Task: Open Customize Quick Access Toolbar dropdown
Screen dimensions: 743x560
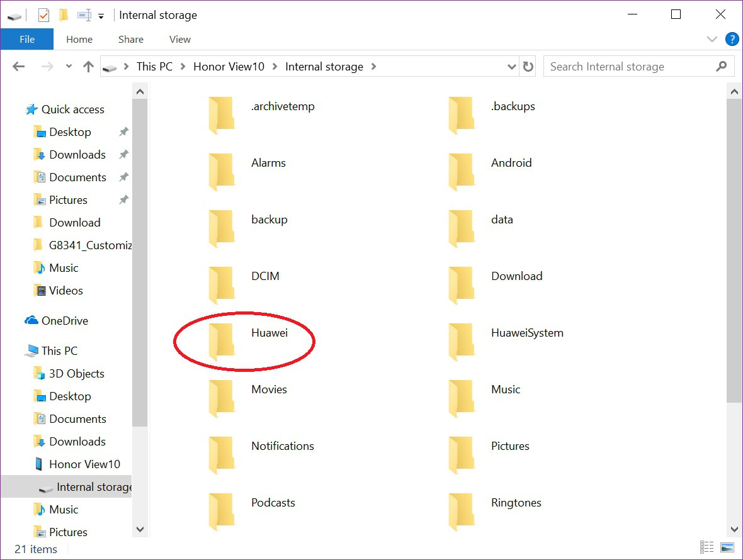Action: (x=101, y=16)
